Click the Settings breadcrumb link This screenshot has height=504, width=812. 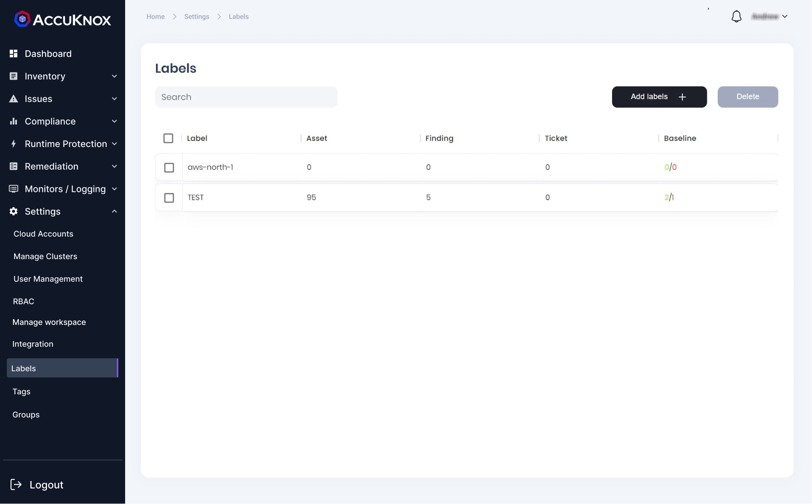click(x=197, y=17)
